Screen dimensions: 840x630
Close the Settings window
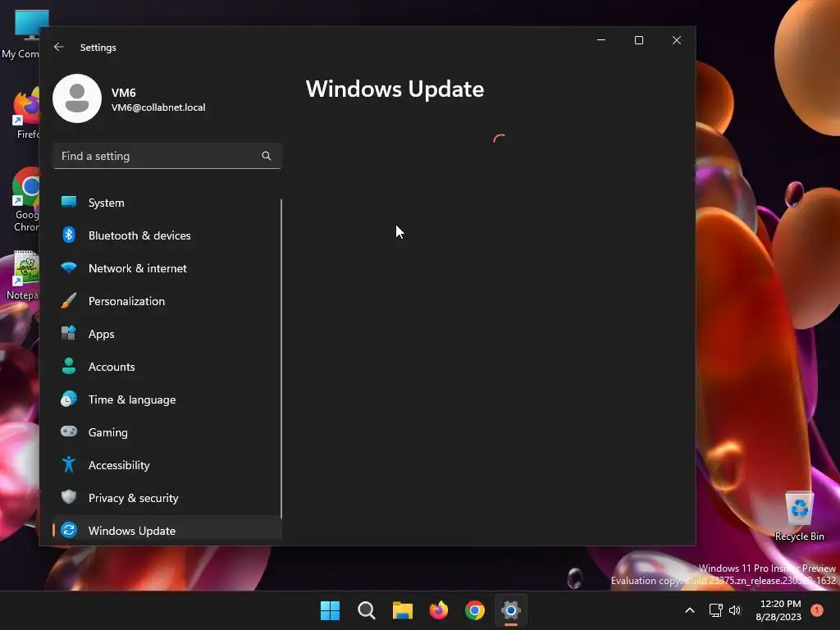pos(677,40)
